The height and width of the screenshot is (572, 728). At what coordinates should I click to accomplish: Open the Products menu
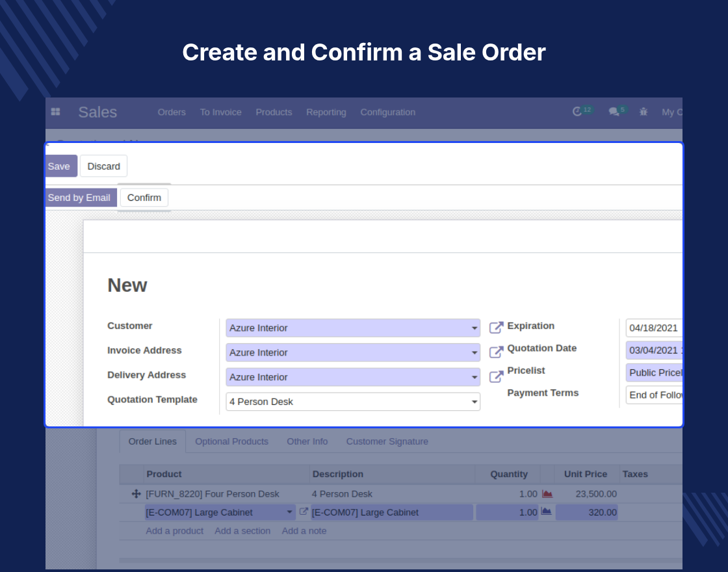pos(274,112)
